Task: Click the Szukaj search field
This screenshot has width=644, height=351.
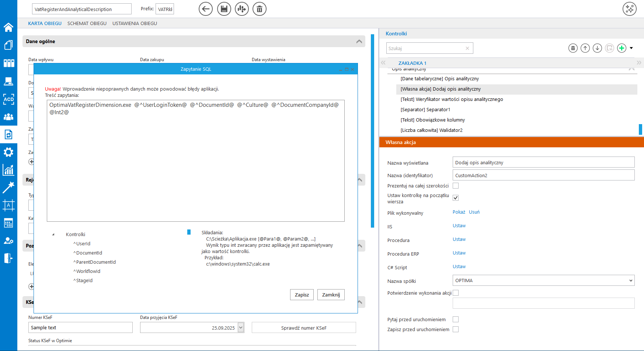Action: 425,48
